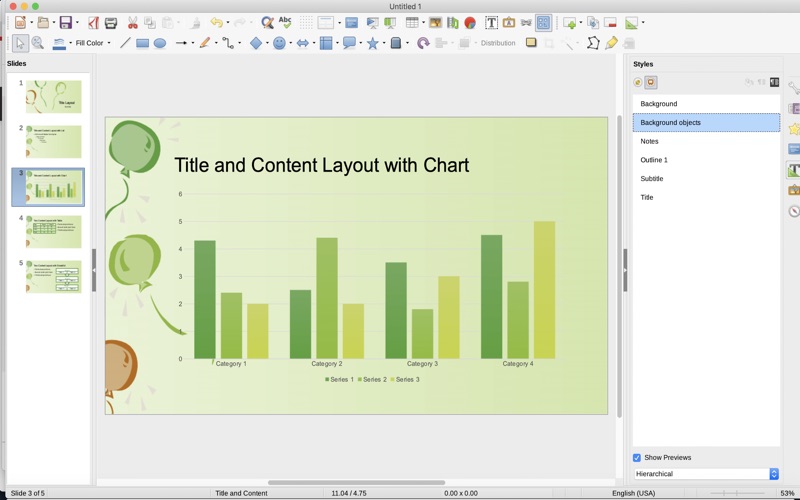The width and height of the screenshot is (800, 500).
Task: Uncheck Show Previews checkbox
Action: click(637, 458)
